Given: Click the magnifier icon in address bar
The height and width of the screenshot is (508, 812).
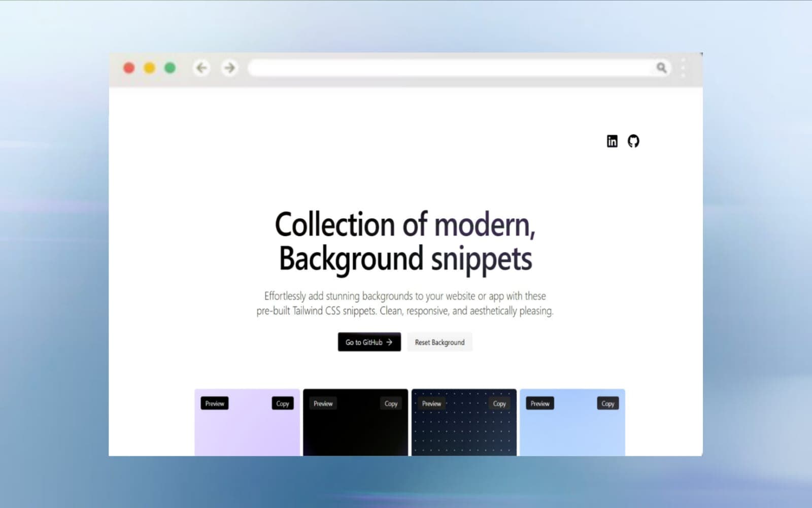Looking at the screenshot, I should [x=661, y=67].
